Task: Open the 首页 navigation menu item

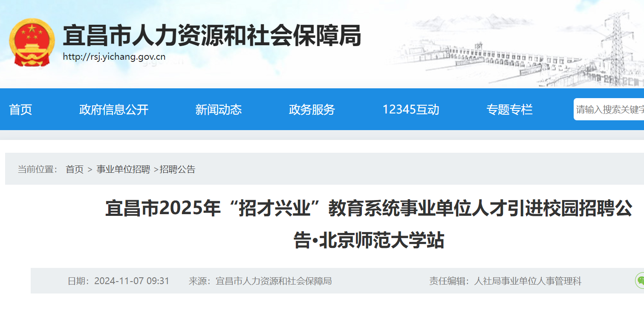Action: pyautogui.click(x=20, y=110)
